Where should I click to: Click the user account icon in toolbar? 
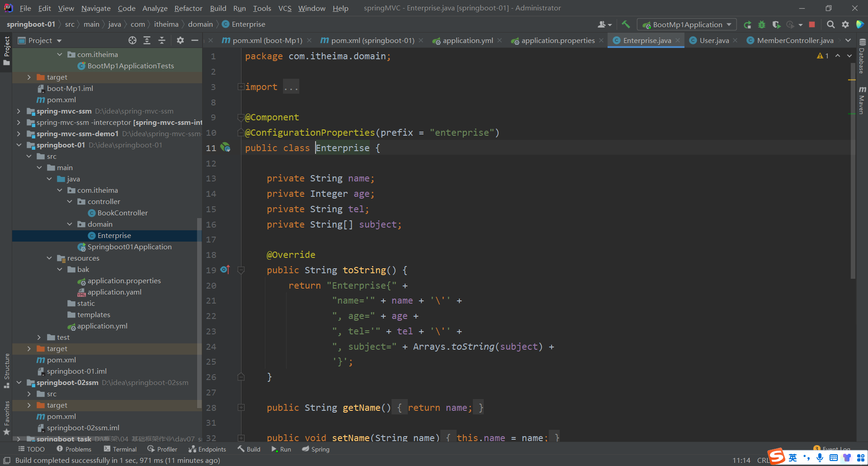tap(604, 24)
